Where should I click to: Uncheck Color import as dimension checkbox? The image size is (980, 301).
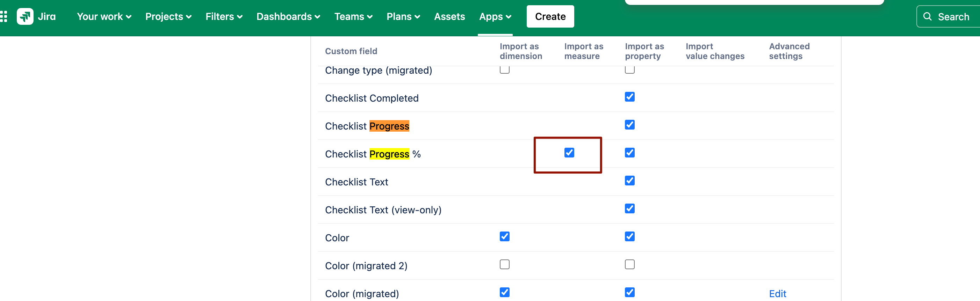pos(504,236)
